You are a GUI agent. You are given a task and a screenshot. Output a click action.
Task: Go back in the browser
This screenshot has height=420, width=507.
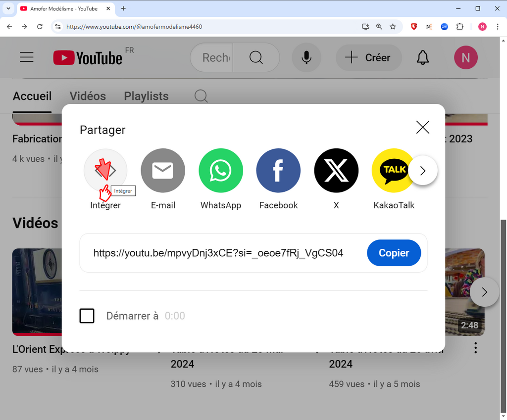(x=9, y=27)
